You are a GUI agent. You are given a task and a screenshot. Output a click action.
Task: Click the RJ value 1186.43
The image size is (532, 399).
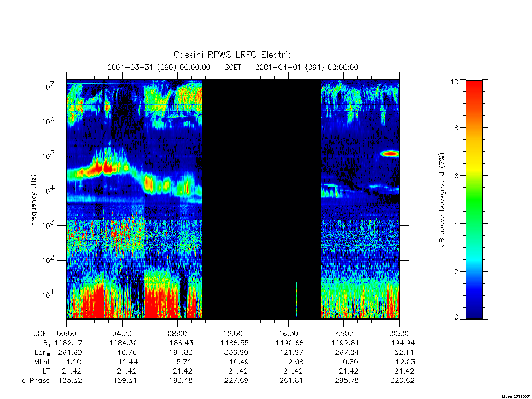click(179, 343)
